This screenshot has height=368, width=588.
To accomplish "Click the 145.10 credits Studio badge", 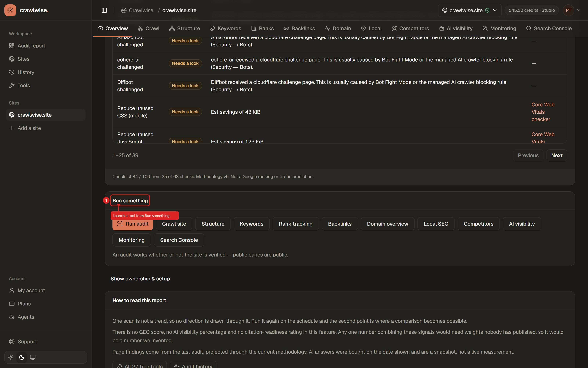I will click(x=532, y=10).
